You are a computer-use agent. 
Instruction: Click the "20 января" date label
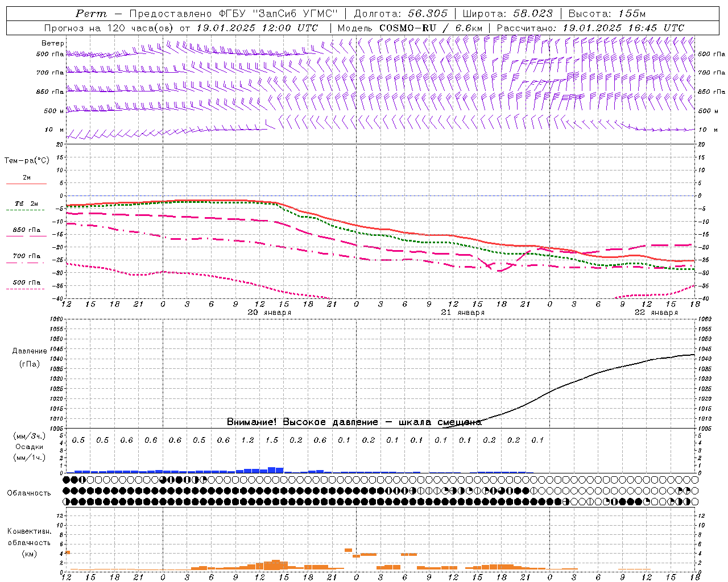coord(269,313)
